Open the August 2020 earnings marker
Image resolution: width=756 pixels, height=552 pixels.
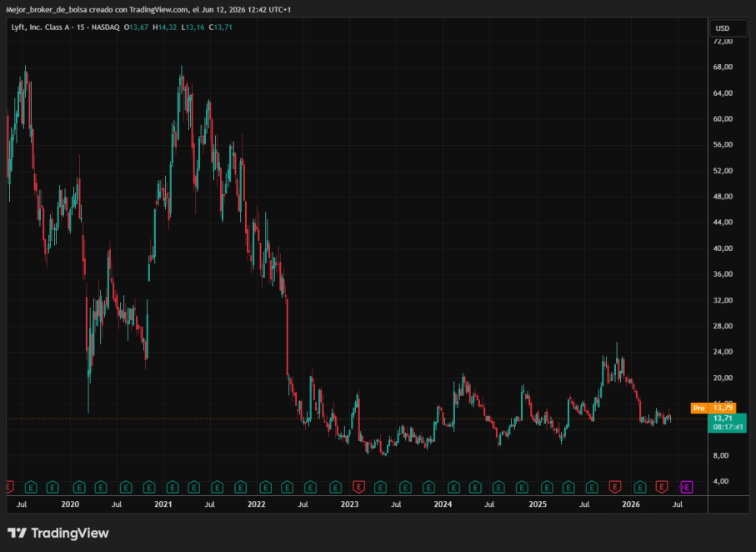[x=126, y=487]
